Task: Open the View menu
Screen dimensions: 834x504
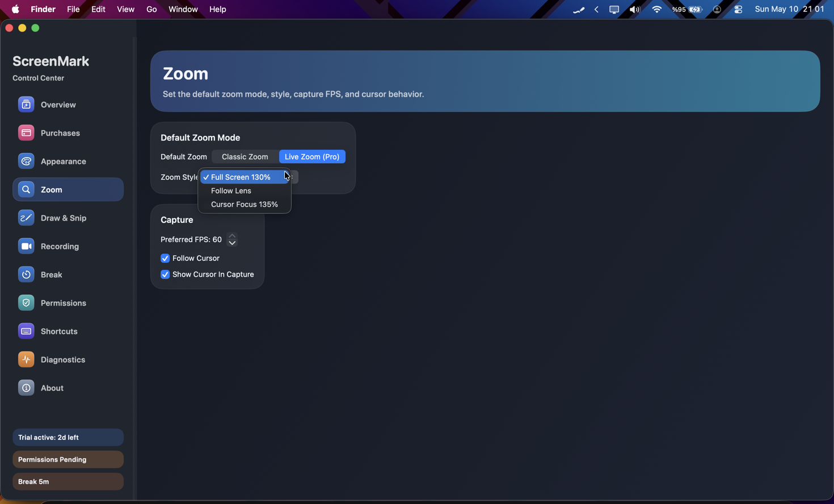Action: pos(125,9)
